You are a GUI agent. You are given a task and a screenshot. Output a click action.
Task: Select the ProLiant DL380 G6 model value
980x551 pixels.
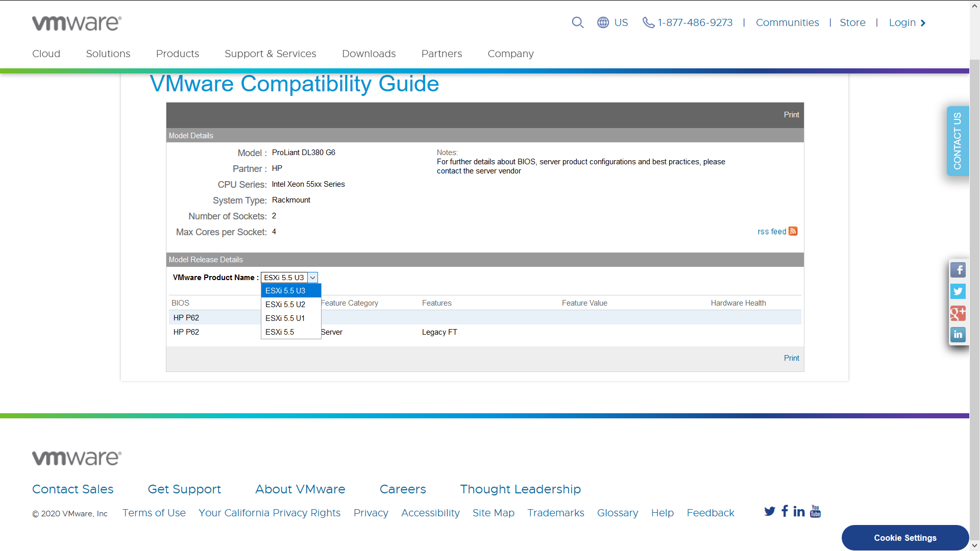[304, 152]
